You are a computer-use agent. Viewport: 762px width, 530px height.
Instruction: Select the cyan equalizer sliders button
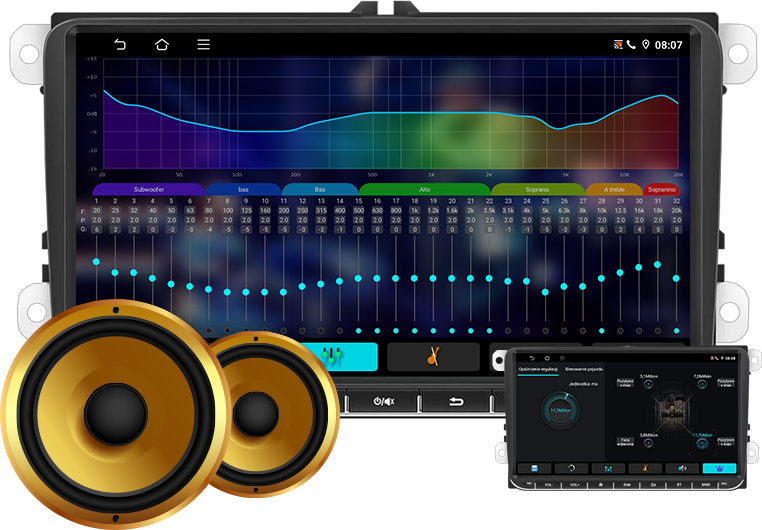click(335, 356)
